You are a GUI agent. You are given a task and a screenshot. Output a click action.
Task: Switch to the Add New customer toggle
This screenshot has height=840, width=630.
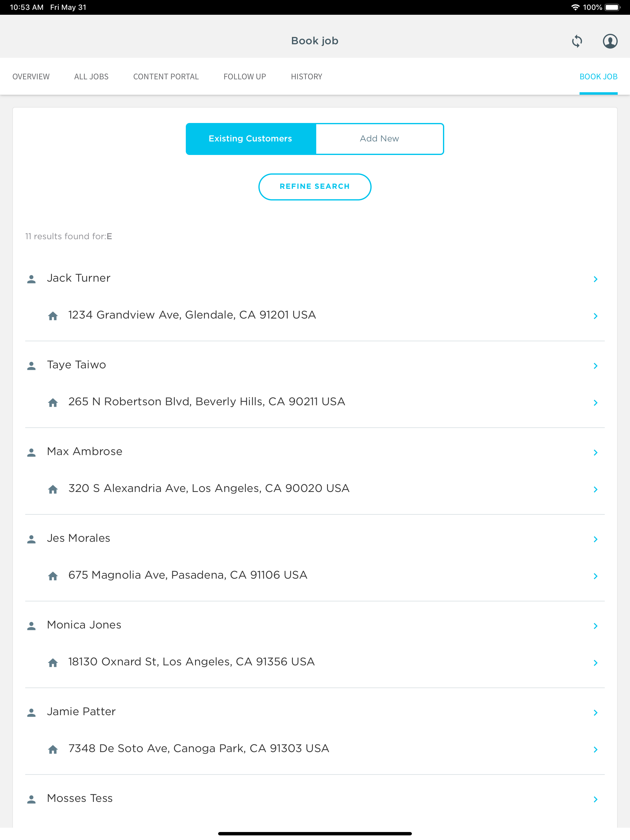pyautogui.click(x=380, y=139)
